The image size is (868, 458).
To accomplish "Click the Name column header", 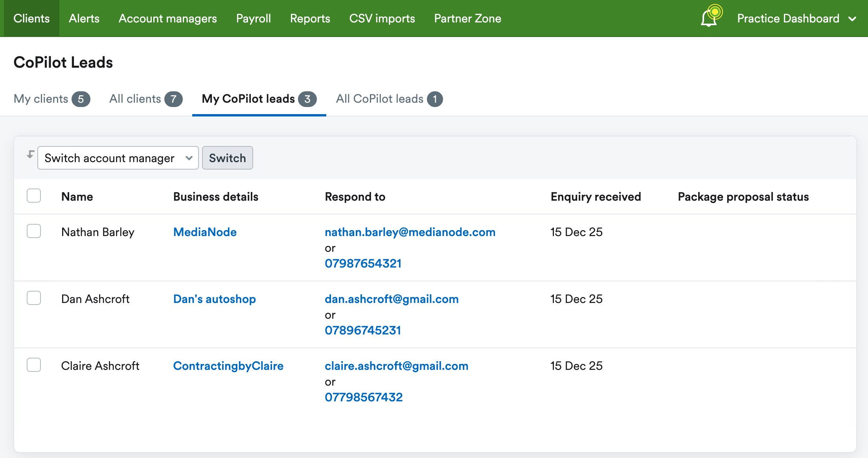I will (77, 197).
